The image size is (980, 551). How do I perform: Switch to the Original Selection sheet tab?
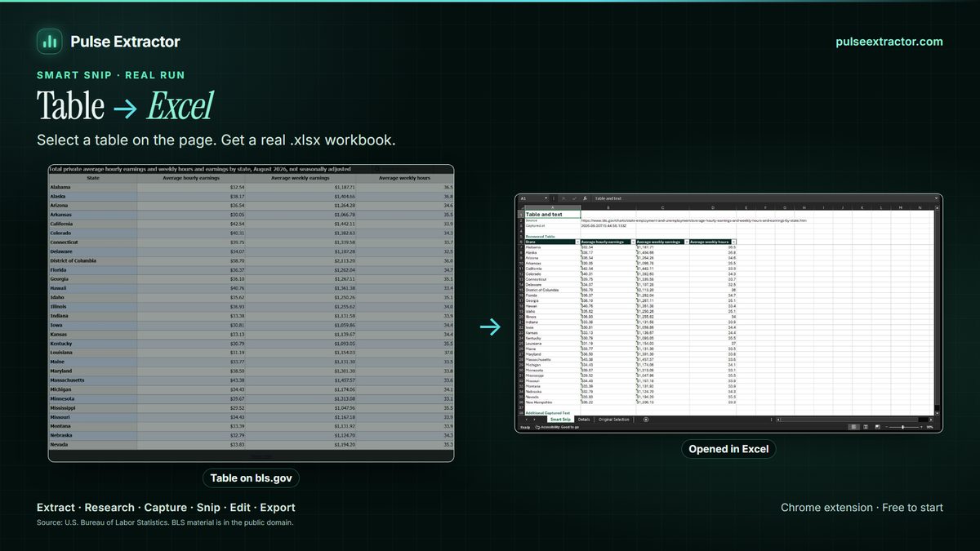pyautogui.click(x=614, y=420)
